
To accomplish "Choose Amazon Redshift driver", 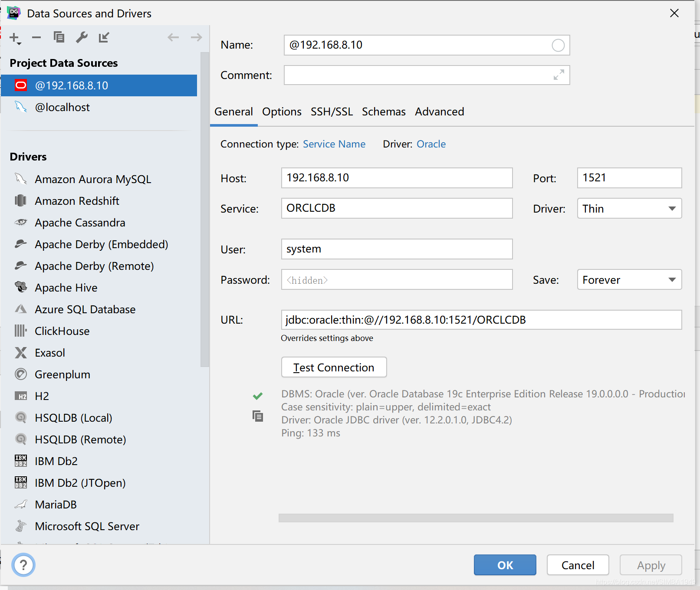I will click(x=99, y=201).
